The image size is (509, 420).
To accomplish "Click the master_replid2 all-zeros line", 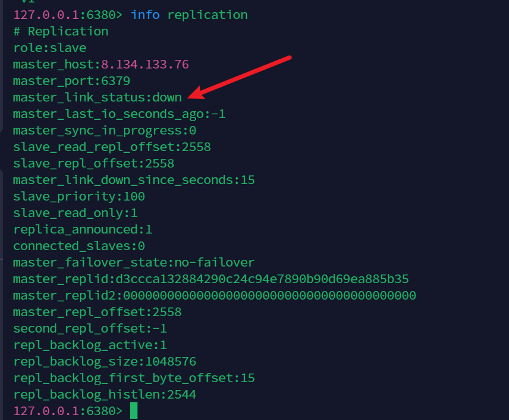I will point(214,295).
